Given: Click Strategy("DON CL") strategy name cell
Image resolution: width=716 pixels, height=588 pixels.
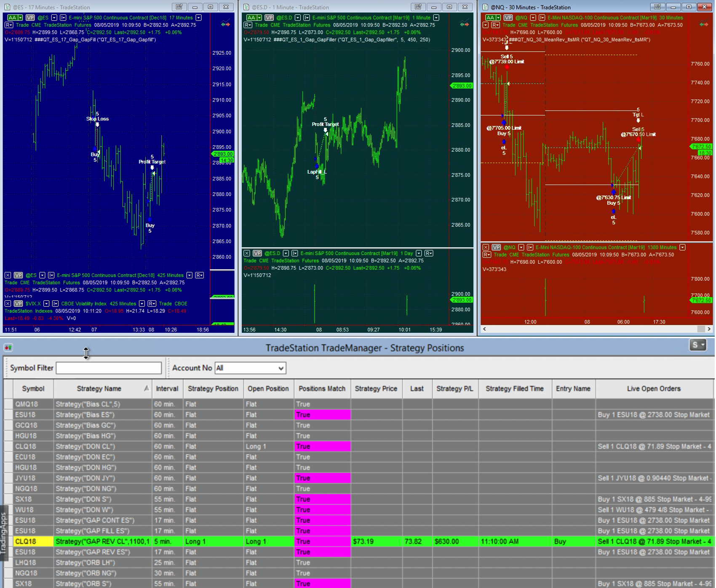Looking at the screenshot, I should 102,446.
